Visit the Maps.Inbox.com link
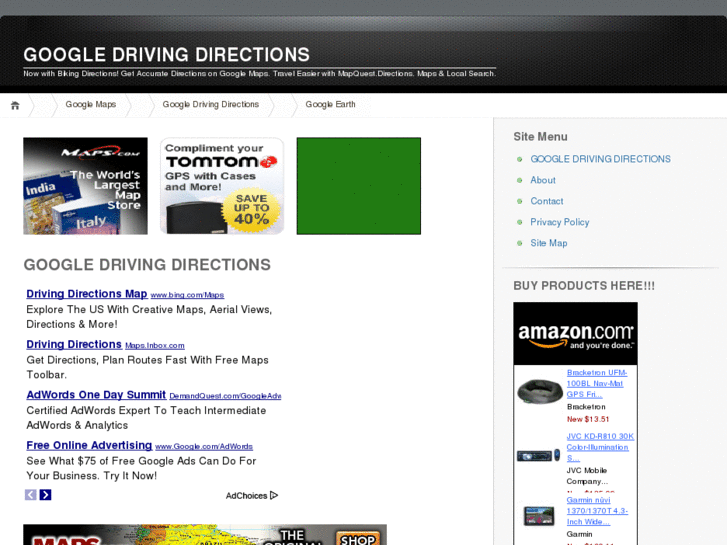727x545 pixels. 155,346
